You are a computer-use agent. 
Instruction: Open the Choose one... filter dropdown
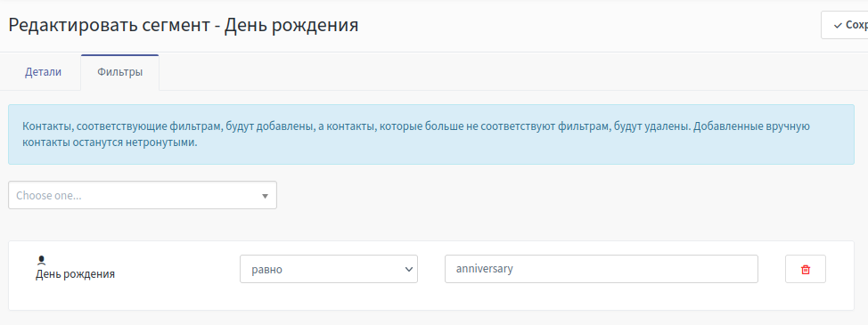pyautogui.click(x=143, y=195)
